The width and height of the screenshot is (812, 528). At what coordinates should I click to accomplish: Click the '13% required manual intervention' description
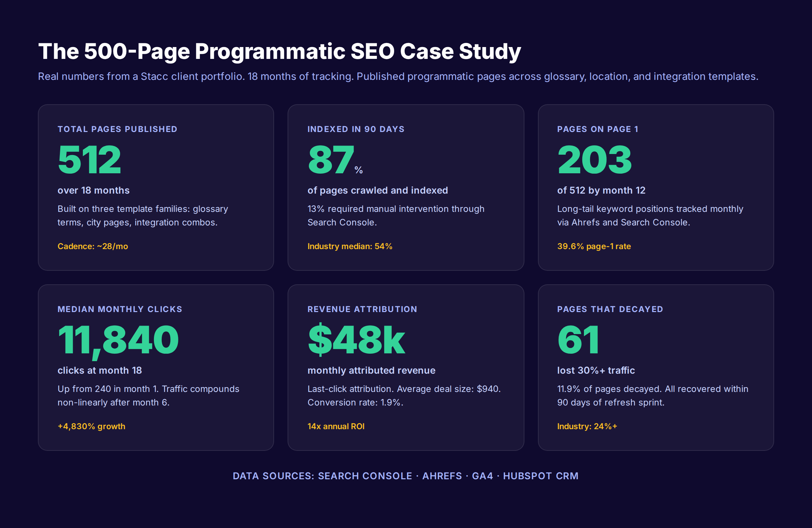click(396, 216)
